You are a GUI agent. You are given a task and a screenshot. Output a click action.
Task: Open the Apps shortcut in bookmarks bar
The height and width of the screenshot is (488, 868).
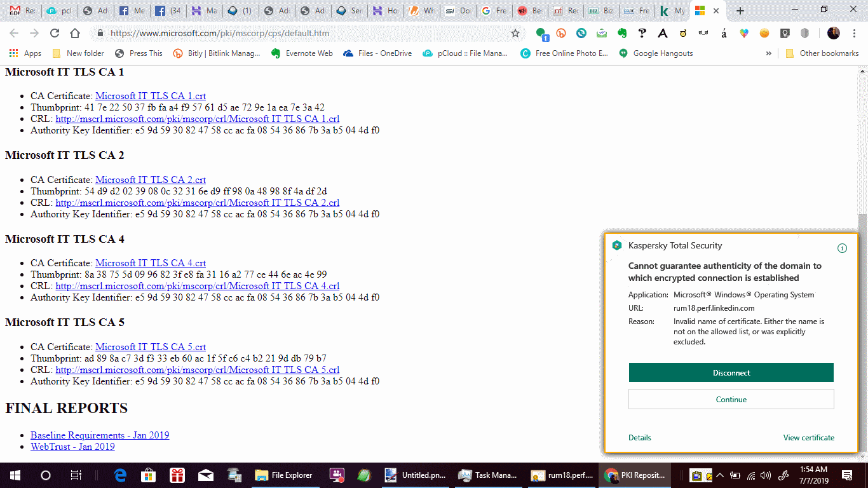point(25,53)
